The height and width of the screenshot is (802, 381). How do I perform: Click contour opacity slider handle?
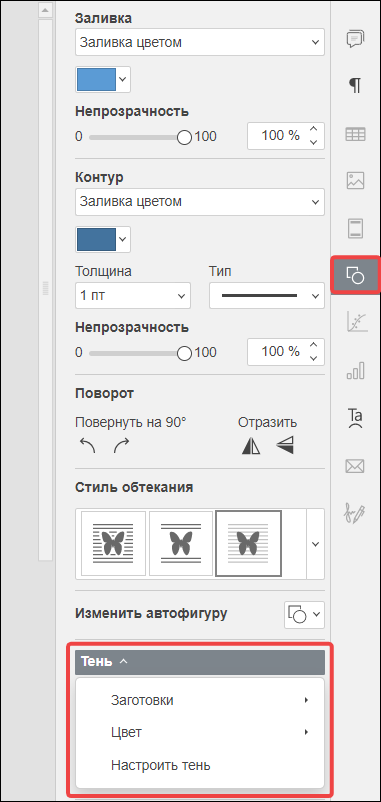184,352
